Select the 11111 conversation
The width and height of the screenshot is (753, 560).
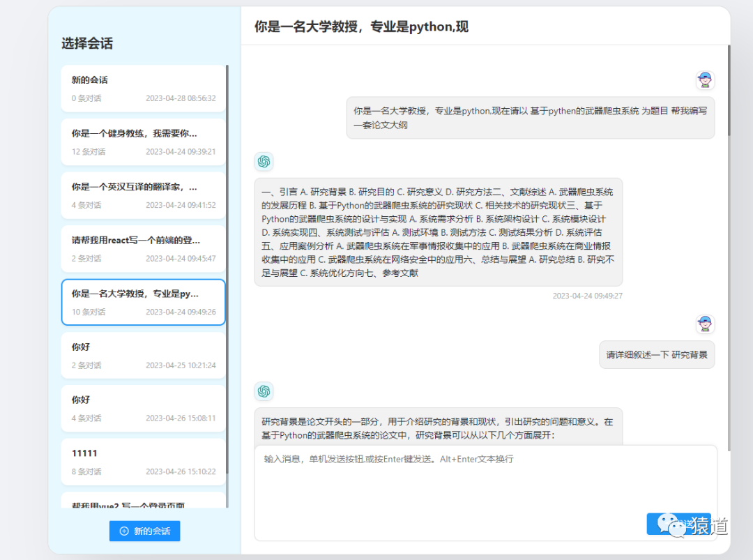143,461
